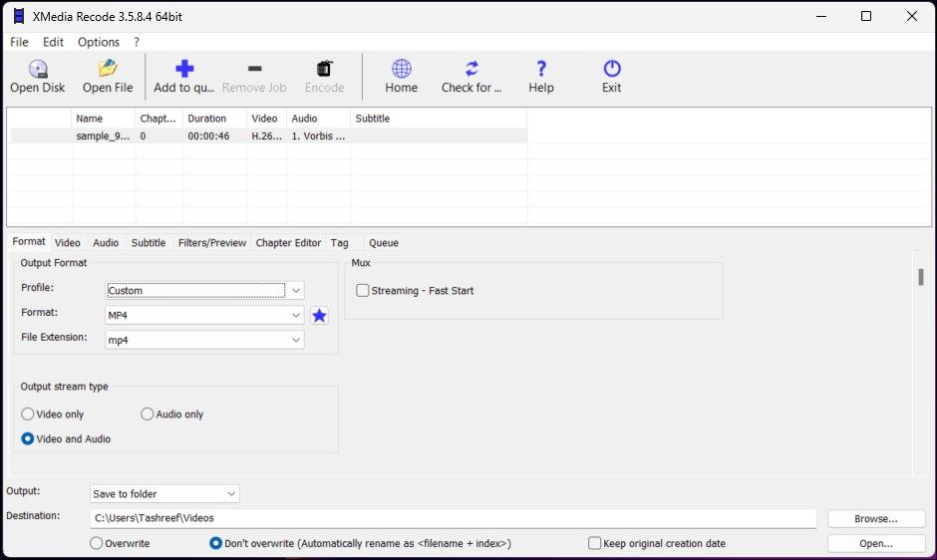Open the Options menu
Viewport: 937px width, 560px height.
pyautogui.click(x=99, y=42)
